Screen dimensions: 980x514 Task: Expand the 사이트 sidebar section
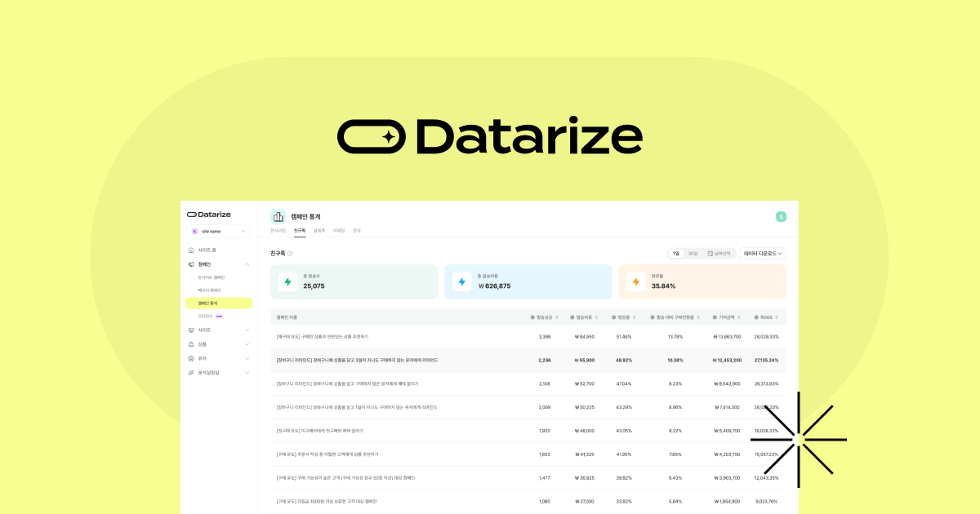pos(247,330)
